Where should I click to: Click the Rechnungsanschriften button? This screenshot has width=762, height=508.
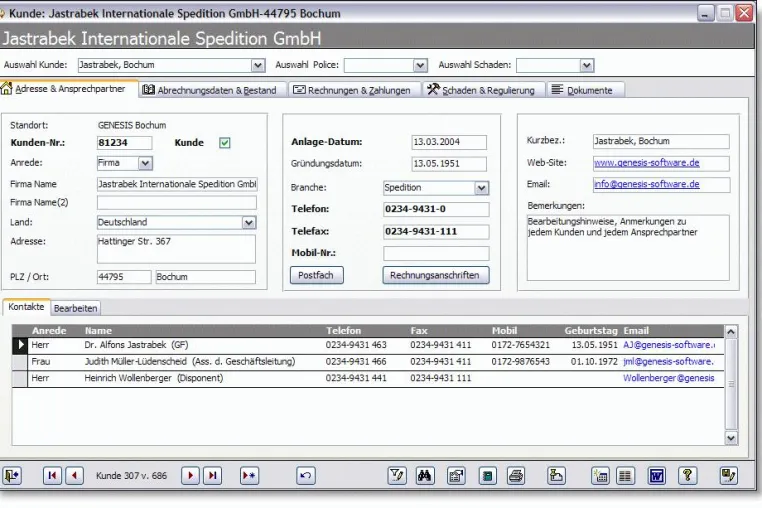435,275
